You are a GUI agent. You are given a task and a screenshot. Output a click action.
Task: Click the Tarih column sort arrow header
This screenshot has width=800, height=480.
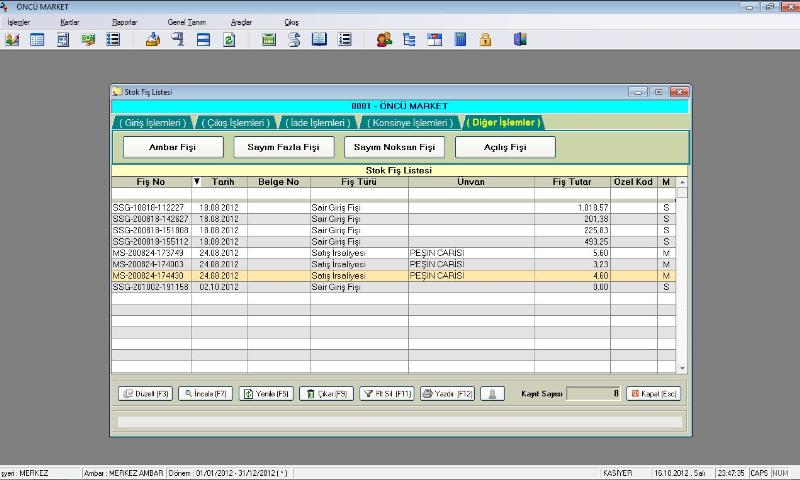point(219,182)
